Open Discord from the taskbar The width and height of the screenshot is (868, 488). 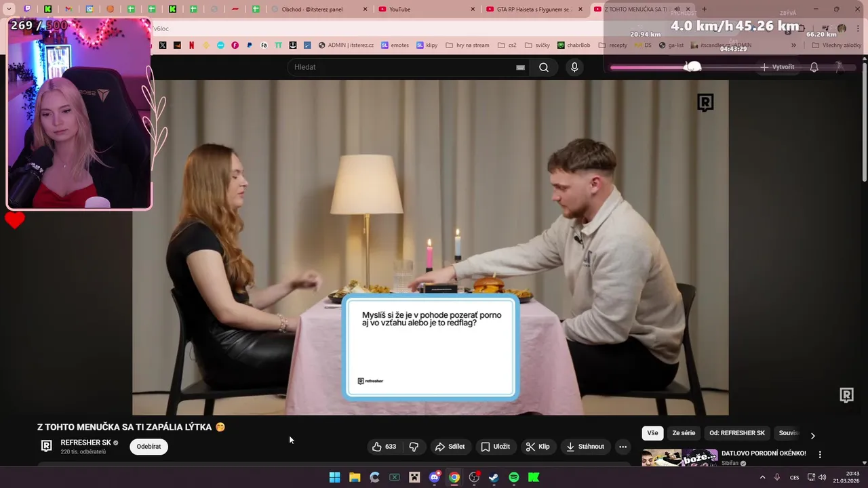[x=435, y=477]
